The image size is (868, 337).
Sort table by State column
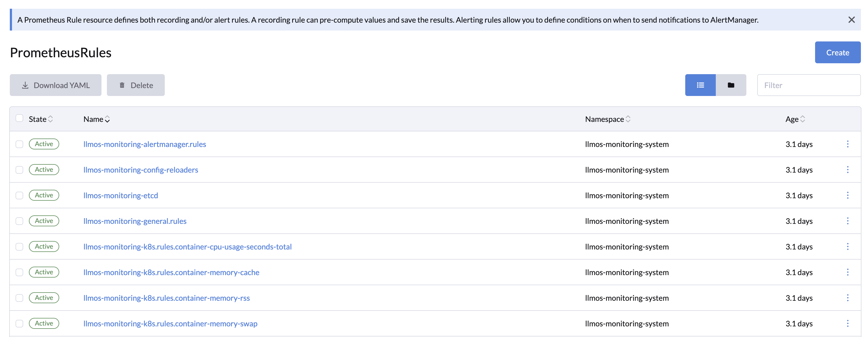[41, 119]
